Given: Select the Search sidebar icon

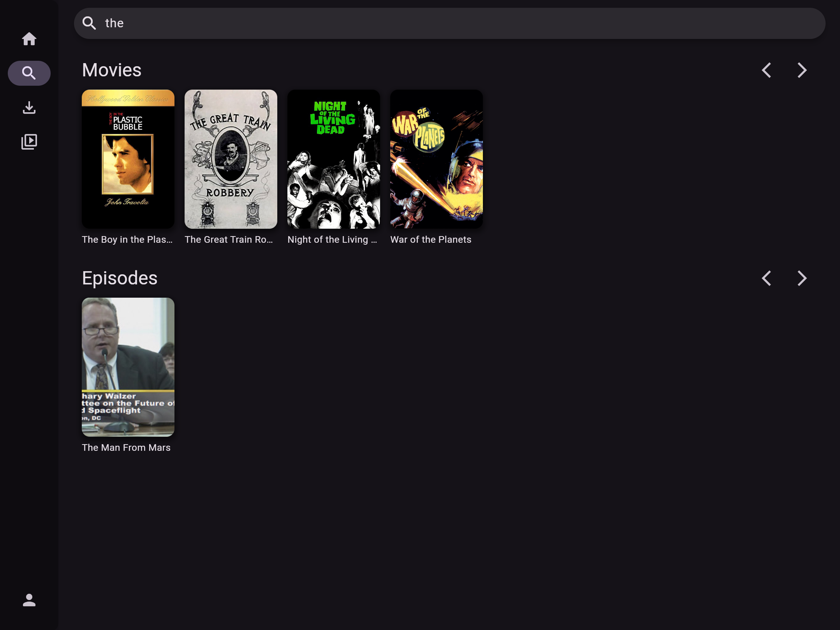Looking at the screenshot, I should click(x=29, y=73).
